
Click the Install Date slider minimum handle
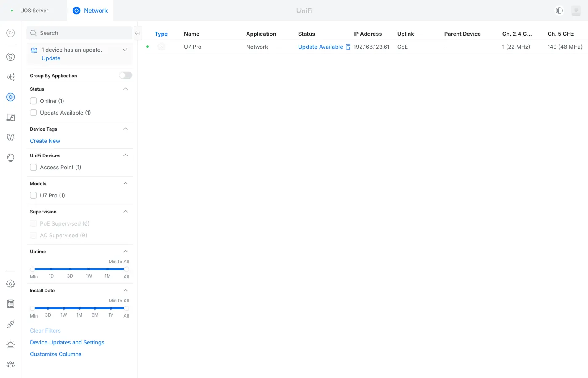(32, 308)
